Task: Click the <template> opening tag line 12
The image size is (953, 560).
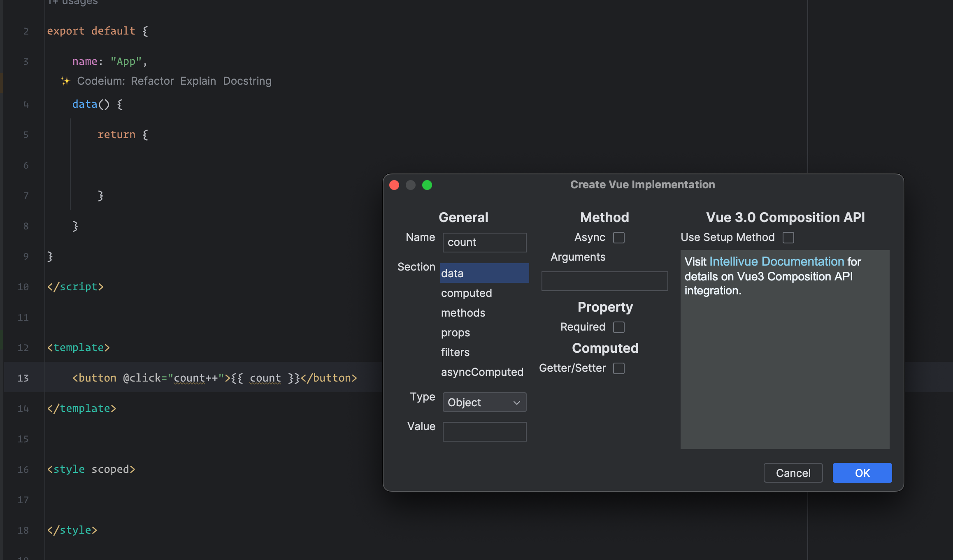Action: 79,347
